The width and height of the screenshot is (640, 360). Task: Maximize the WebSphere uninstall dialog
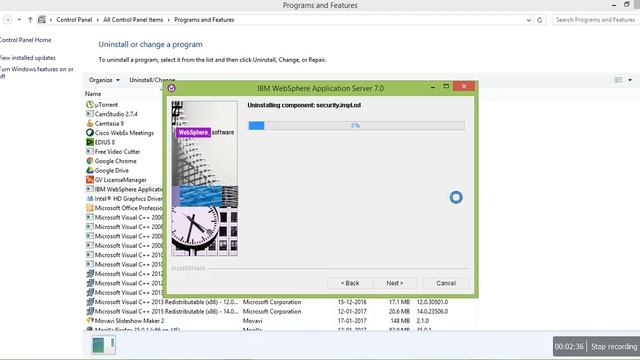[x=446, y=87]
